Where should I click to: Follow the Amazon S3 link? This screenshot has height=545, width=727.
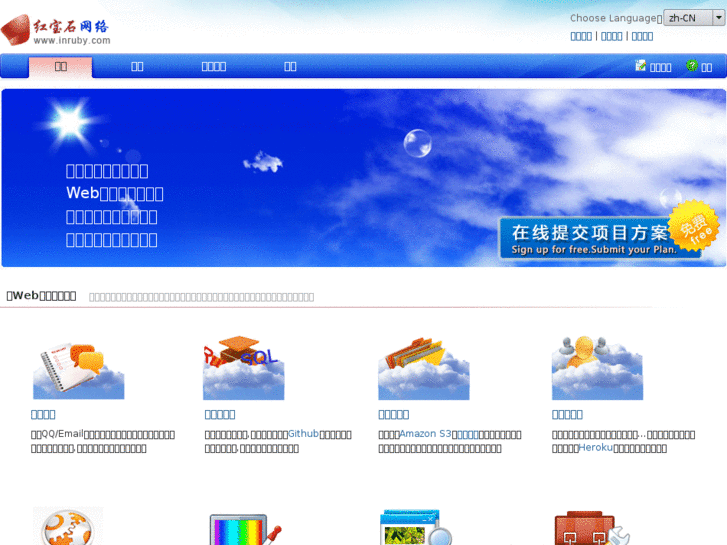point(425,434)
